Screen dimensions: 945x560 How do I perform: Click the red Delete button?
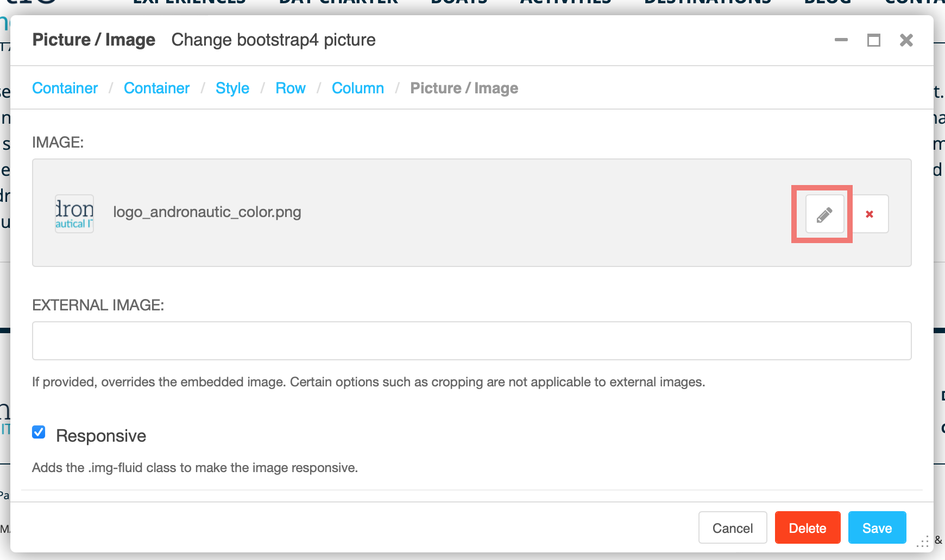(x=808, y=527)
